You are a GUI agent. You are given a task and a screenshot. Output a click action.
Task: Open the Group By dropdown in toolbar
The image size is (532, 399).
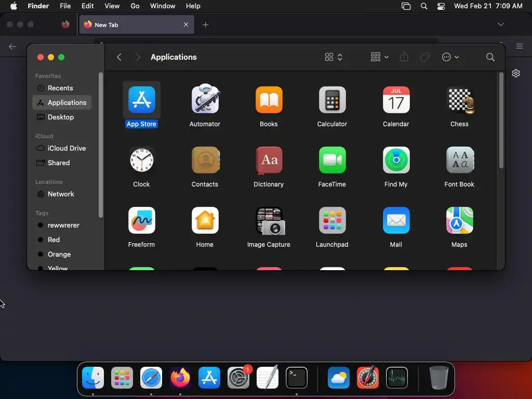(x=379, y=57)
